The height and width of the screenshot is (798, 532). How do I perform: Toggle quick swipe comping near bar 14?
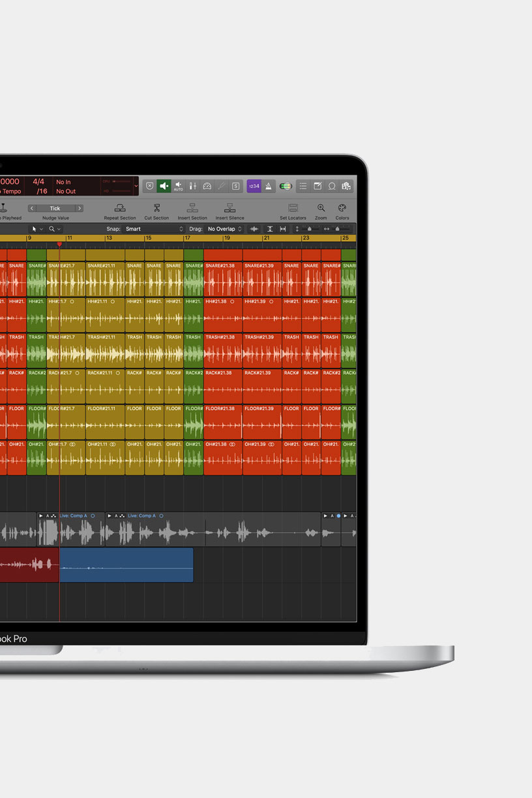coord(123,516)
